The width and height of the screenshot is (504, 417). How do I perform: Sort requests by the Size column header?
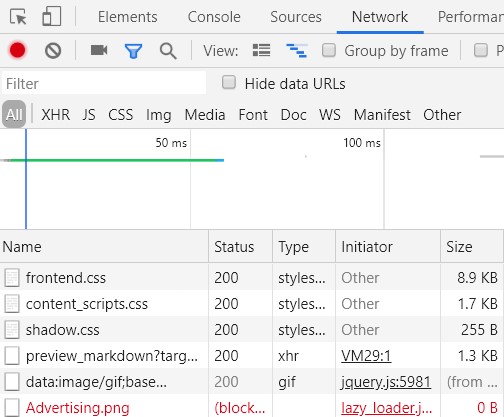[x=471, y=247]
